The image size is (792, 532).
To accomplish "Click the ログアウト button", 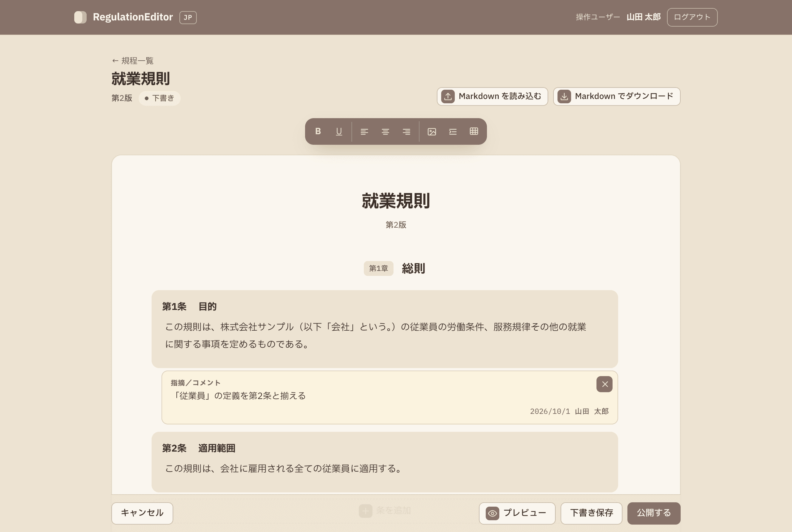I will [692, 17].
